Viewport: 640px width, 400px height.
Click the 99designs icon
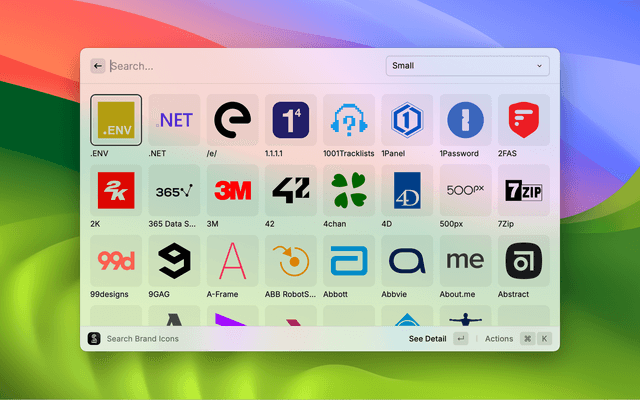coord(116,260)
